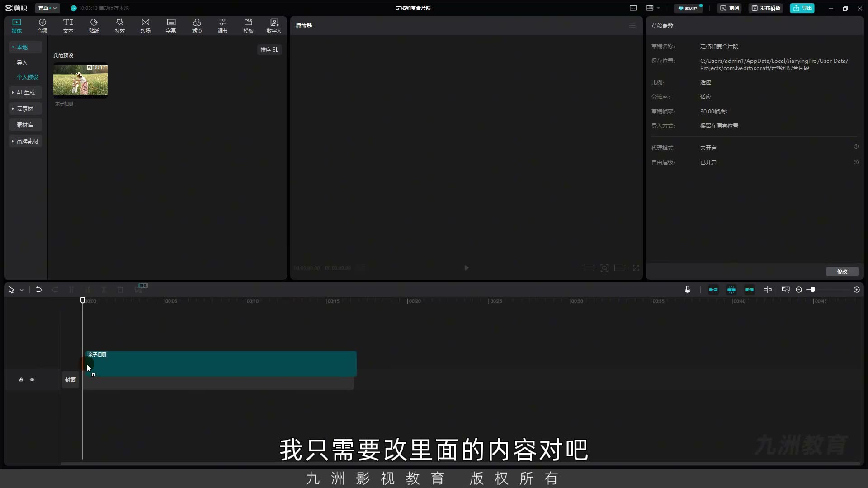
Task: Toggle main track visibility eye icon
Action: pos(32,380)
